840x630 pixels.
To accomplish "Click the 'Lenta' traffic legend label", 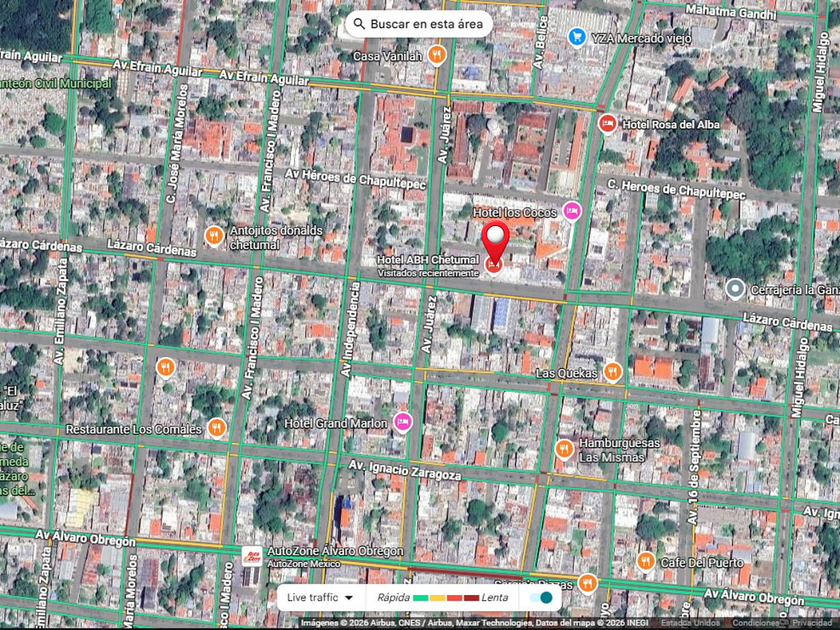I will [494, 597].
